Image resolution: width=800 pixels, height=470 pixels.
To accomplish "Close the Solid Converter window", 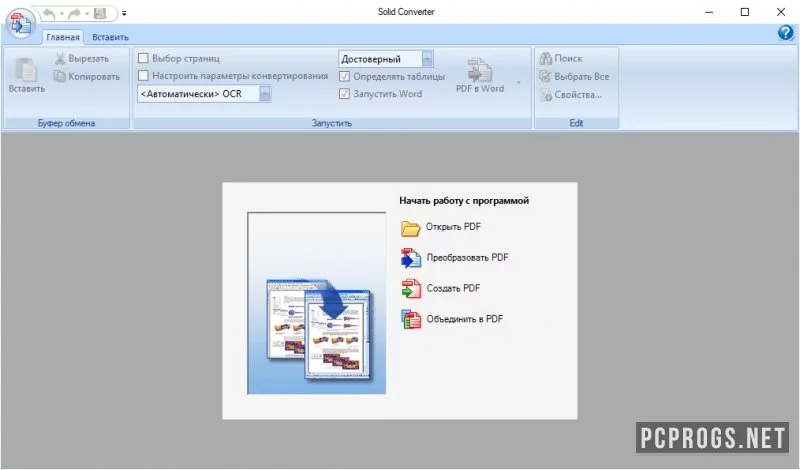I will pyautogui.click(x=781, y=12).
